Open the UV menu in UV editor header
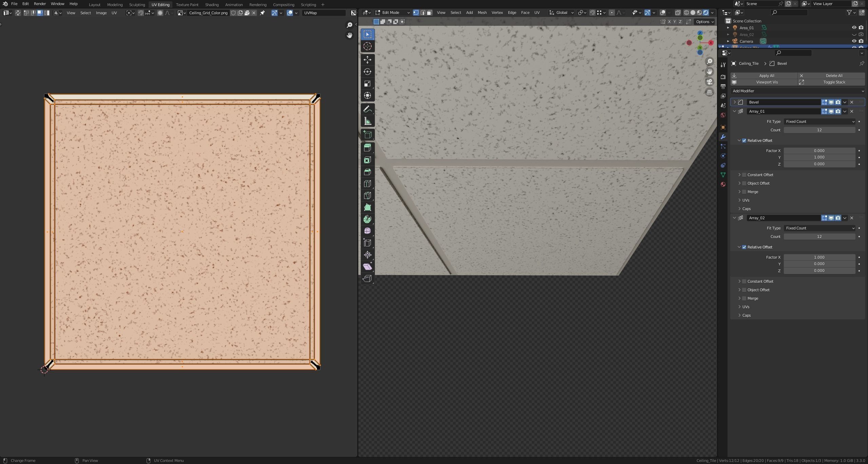 [114, 13]
